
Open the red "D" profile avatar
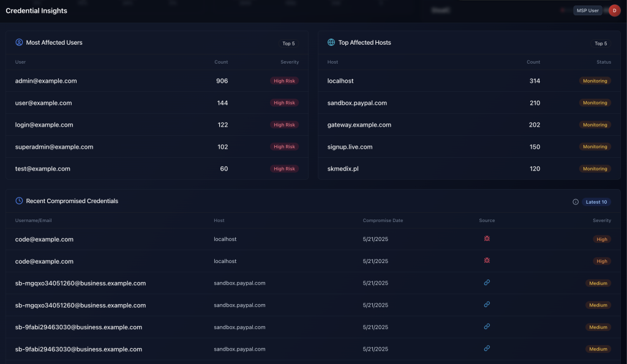tap(614, 10)
